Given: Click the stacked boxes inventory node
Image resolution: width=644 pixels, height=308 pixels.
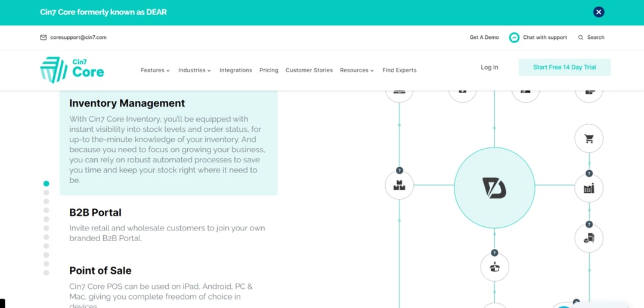Looking at the screenshot, I should 399,186.
